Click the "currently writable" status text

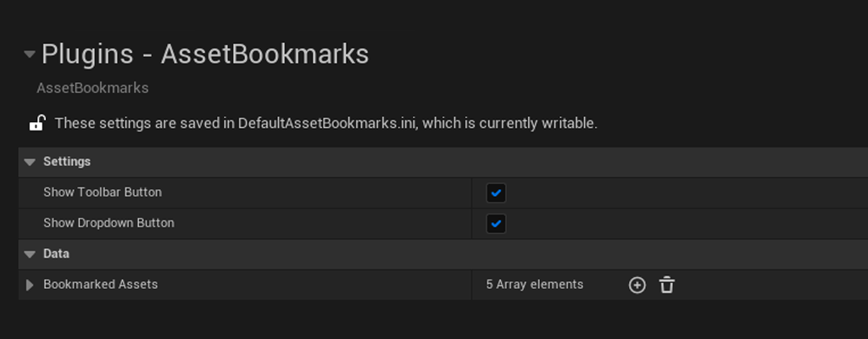(x=537, y=123)
